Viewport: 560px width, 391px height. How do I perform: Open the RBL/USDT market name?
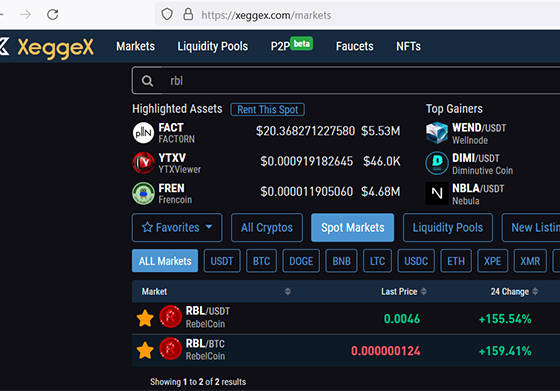click(208, 311)
